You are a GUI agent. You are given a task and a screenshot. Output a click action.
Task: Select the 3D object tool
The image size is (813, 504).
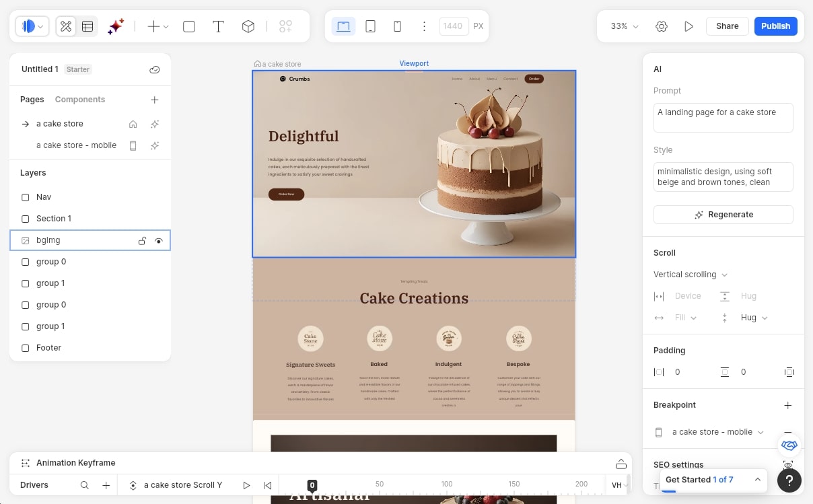tap(248, 26)
